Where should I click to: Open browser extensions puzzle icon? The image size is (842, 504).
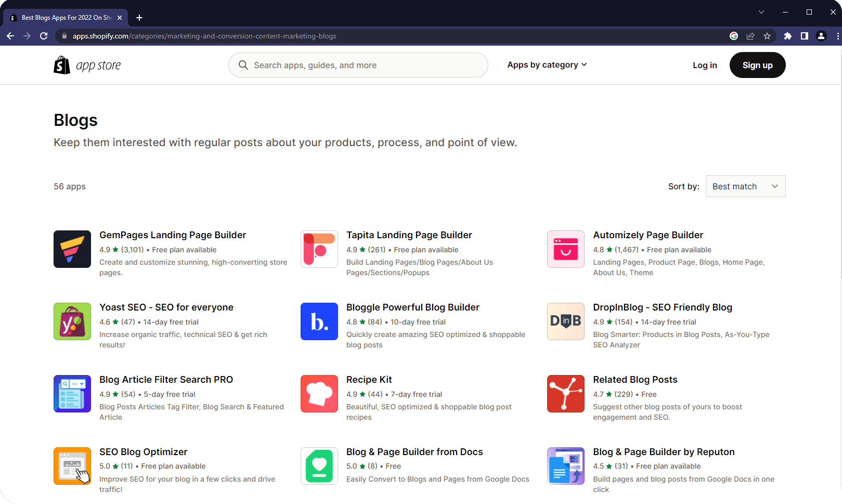[788, 36]
